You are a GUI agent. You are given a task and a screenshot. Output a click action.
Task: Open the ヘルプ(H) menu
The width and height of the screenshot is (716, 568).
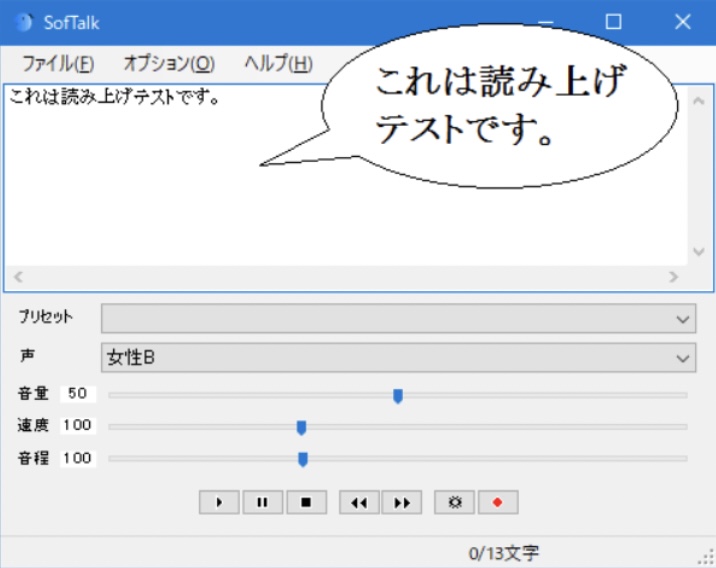278,63
